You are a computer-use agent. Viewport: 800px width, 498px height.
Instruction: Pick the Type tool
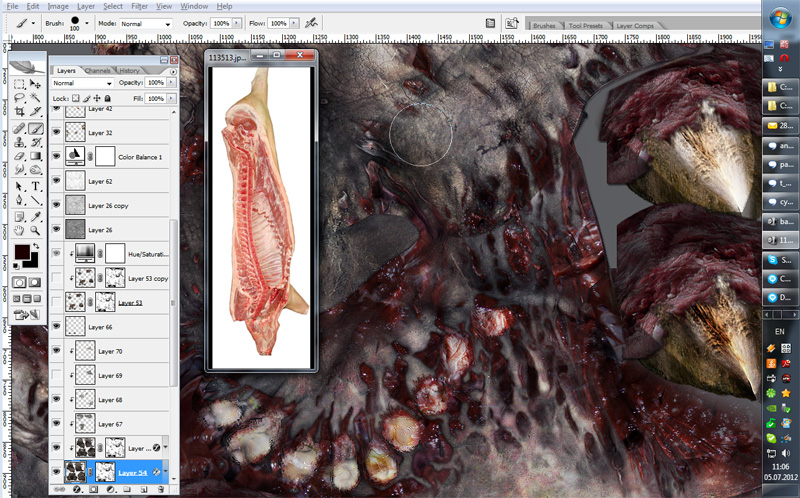pyautogui.click(x=36, y=186)
